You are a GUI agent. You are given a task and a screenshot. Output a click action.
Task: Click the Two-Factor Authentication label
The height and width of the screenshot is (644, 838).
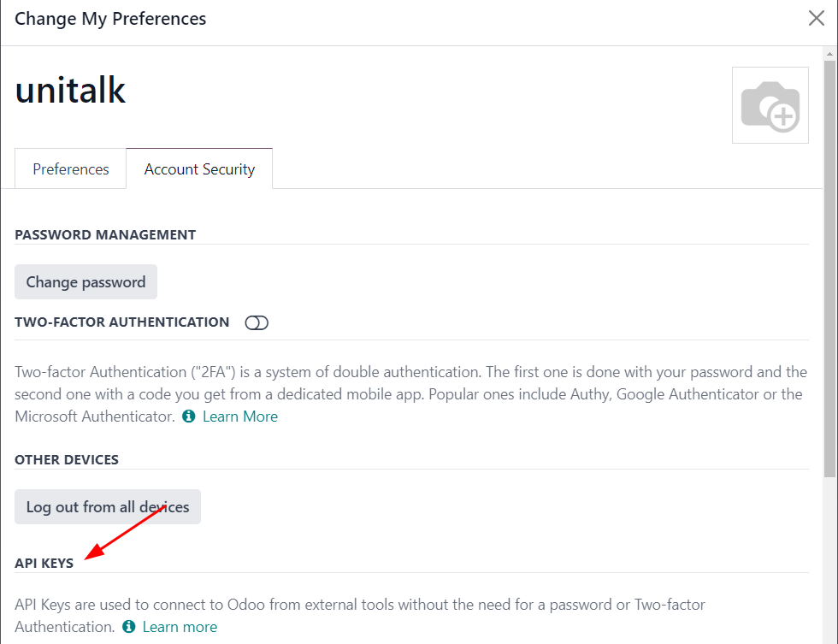(x=122, y=322)
